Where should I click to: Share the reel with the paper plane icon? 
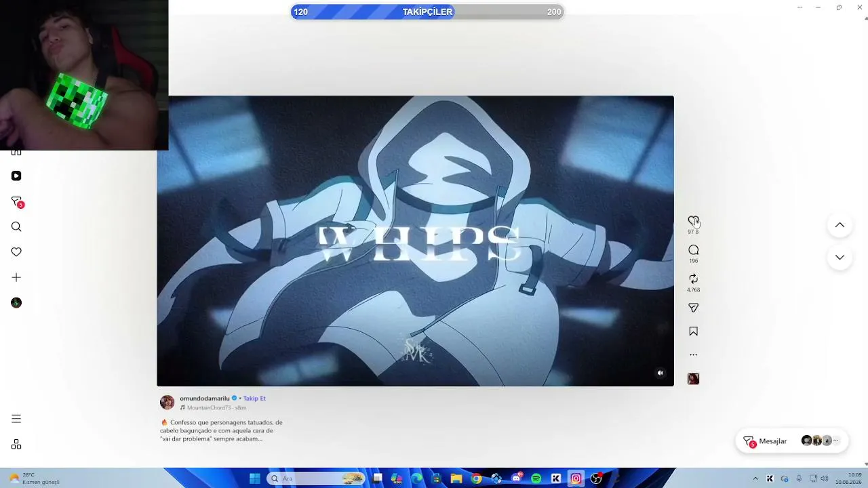pyautogui.click(x=693, y=308)
